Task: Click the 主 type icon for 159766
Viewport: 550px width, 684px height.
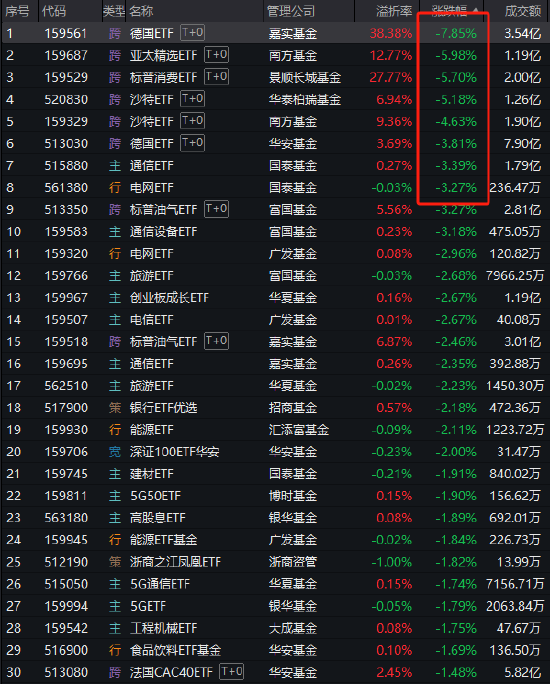Action: pyautogui.click(x=115, y=276)
